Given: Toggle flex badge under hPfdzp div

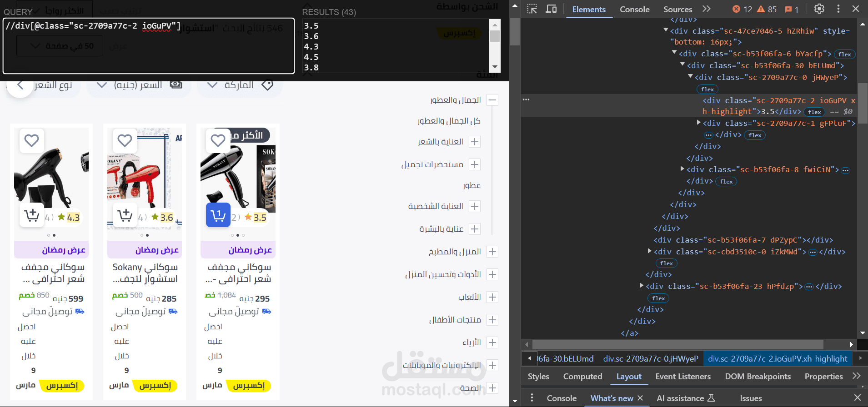Looking at the screenshot, I should point(658,298).
